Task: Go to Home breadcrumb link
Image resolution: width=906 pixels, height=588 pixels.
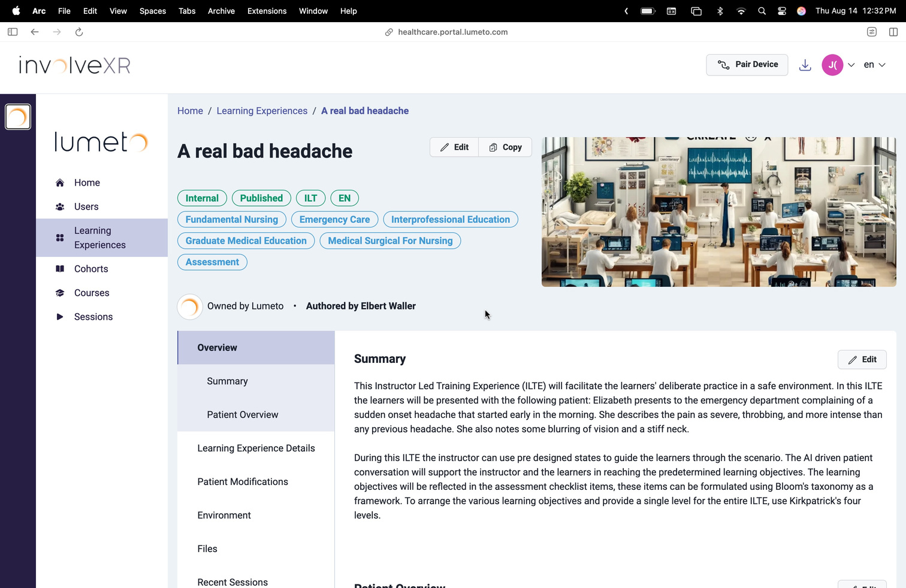Action: (x=190, y=111)
